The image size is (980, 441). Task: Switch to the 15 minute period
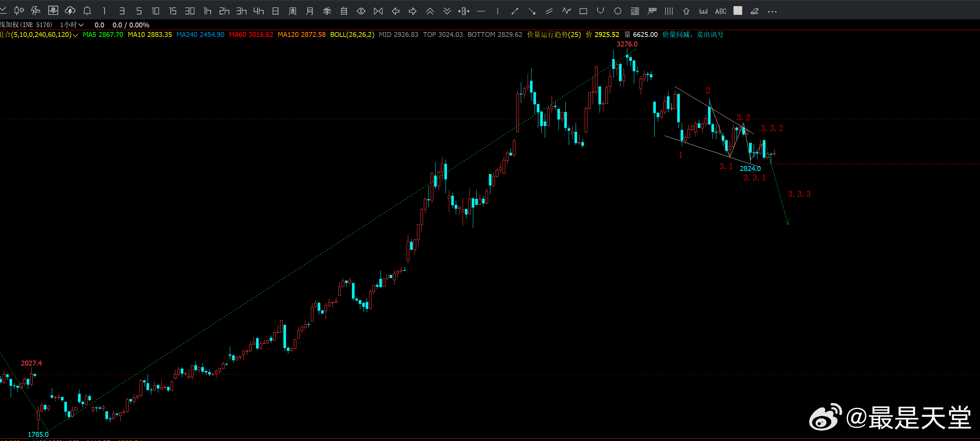[173, 11]
